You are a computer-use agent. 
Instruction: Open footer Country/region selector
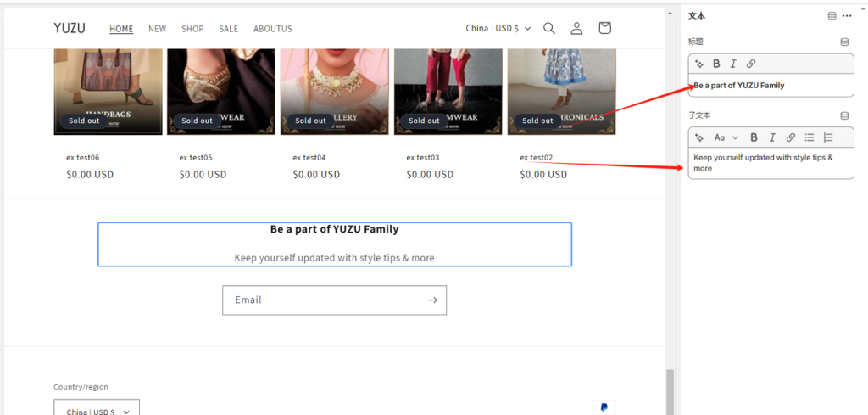point(96,411)
